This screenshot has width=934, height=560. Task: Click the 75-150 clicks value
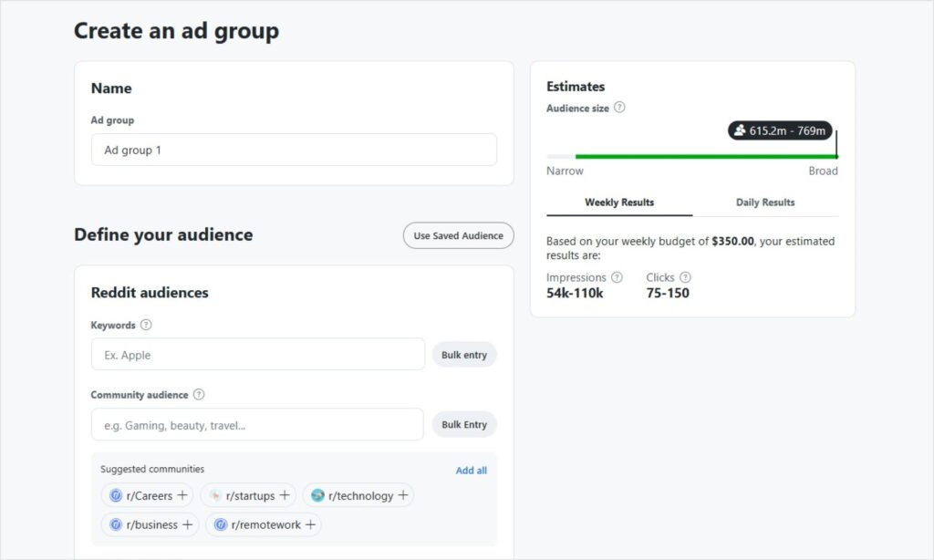pos(668,293)
